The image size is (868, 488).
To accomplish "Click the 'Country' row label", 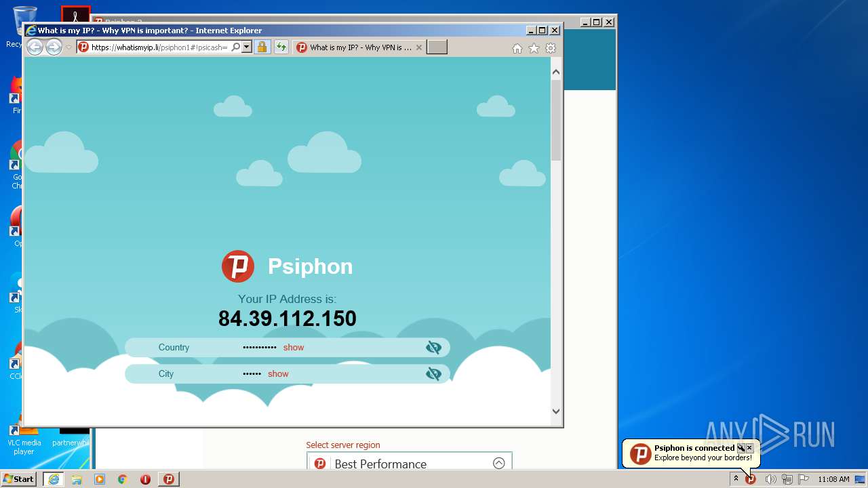I will (174, 347).
